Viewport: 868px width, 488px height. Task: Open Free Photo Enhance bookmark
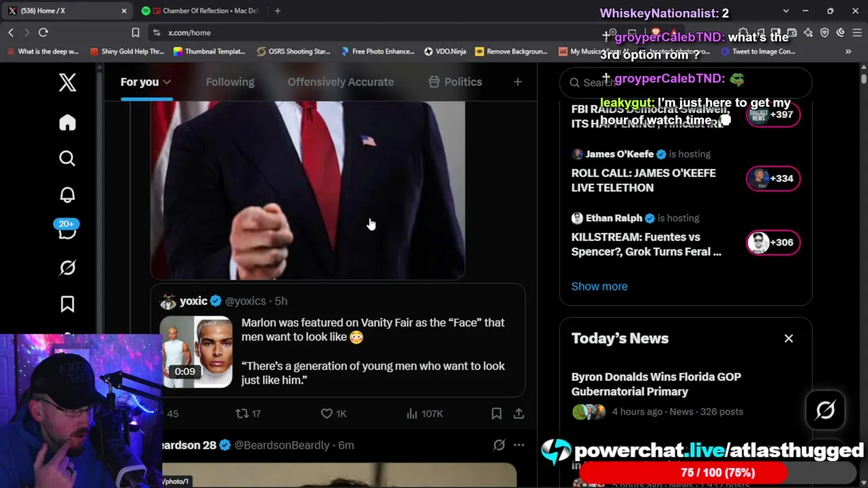point(378,52)
